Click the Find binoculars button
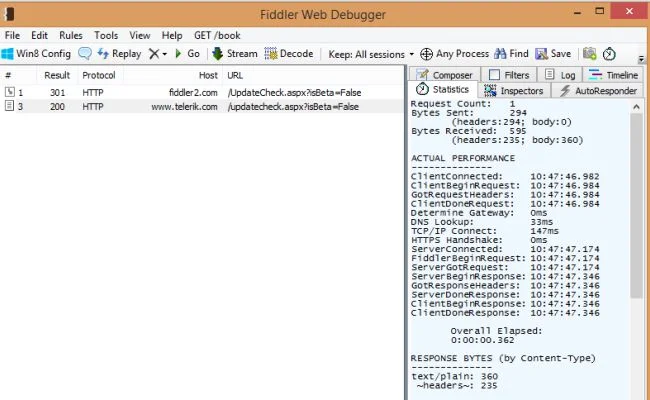This screenshot has width=650, height=400. click(x=512, y=54)
